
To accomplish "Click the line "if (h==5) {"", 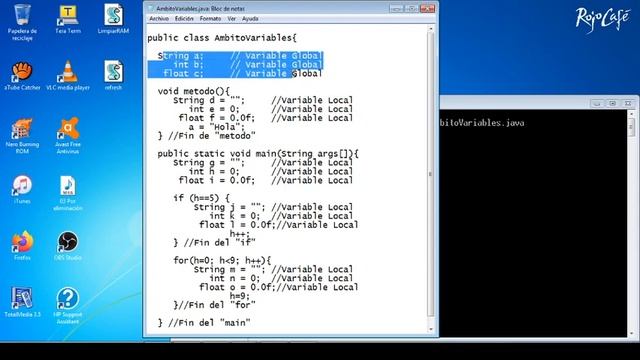I will click(x=202, y=198).
